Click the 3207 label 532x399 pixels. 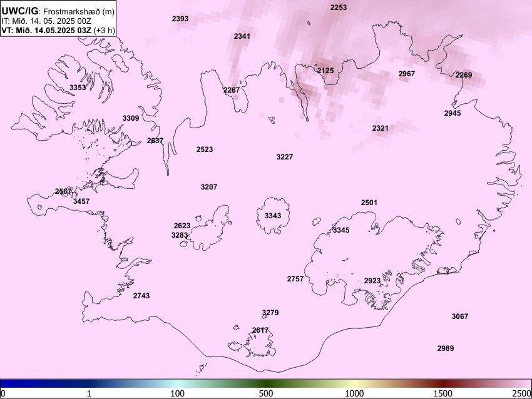pyautogui.click(x=209, y=187)
